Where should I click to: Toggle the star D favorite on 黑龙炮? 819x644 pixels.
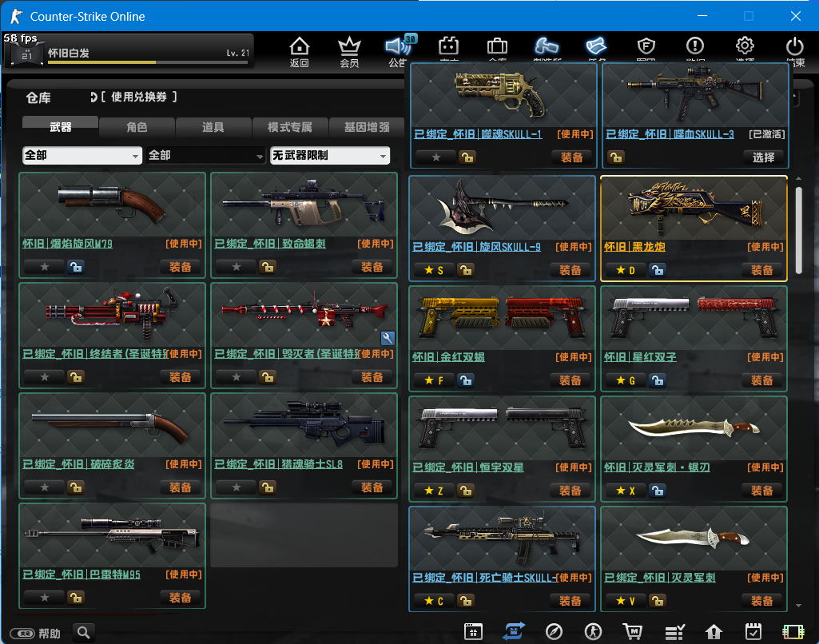(x=625, y=270)
